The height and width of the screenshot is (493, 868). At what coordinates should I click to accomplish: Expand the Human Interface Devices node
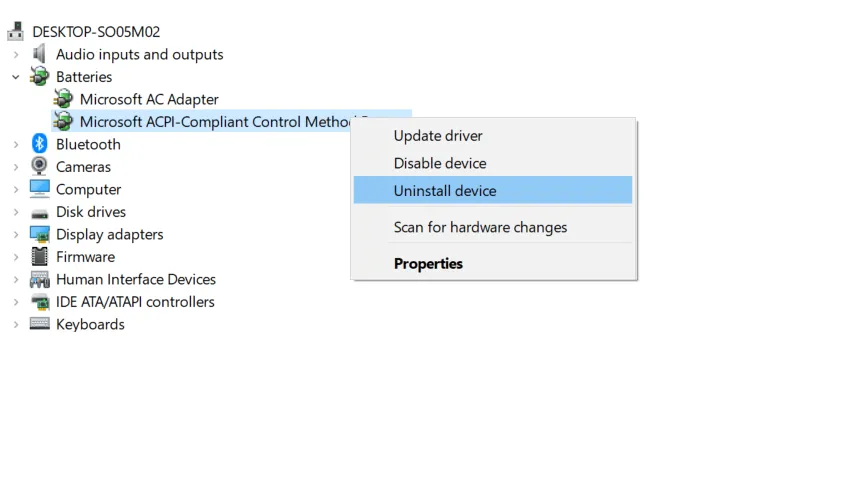point(16,279)
